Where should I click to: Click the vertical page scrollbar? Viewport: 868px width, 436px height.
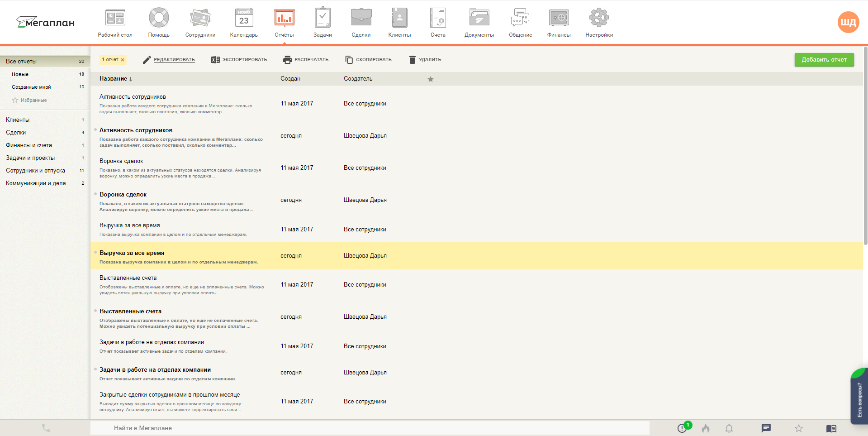[x=865, y=145]
